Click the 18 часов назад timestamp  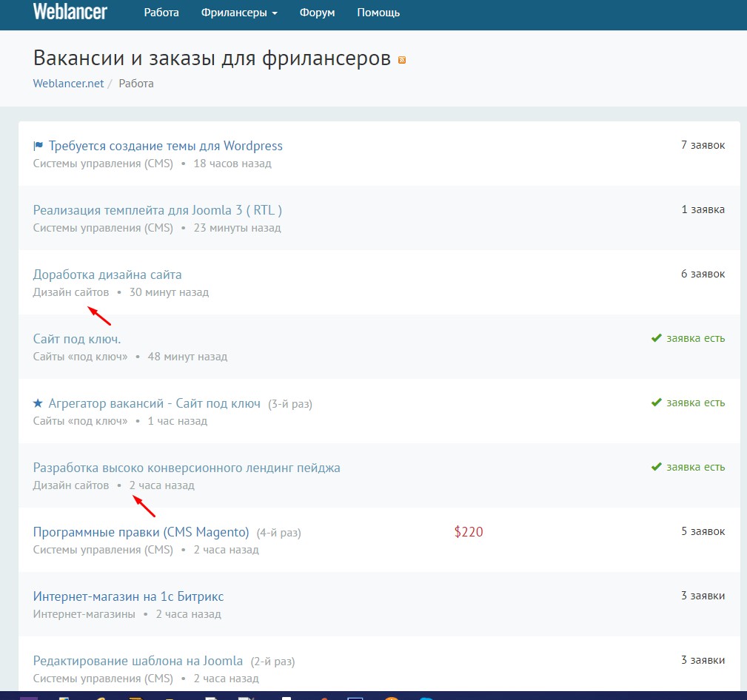point(232,164)
